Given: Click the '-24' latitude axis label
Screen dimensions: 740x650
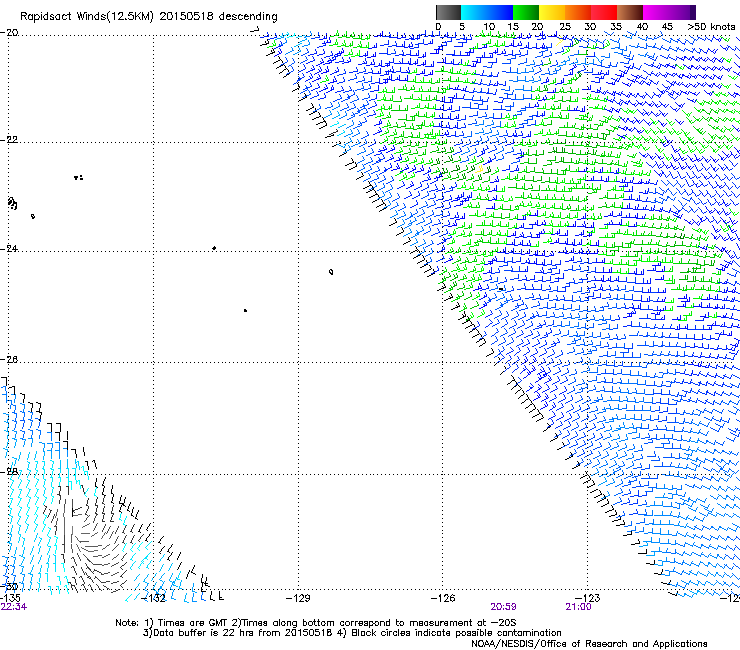Looking at the screenshot, I should tap(9, 248).
